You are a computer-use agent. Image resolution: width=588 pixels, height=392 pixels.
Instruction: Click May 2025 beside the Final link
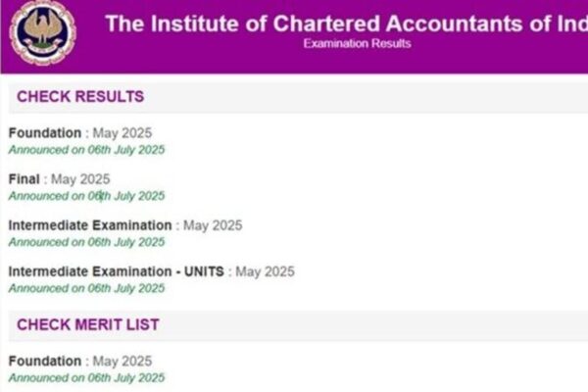click(x=80, y=179)
